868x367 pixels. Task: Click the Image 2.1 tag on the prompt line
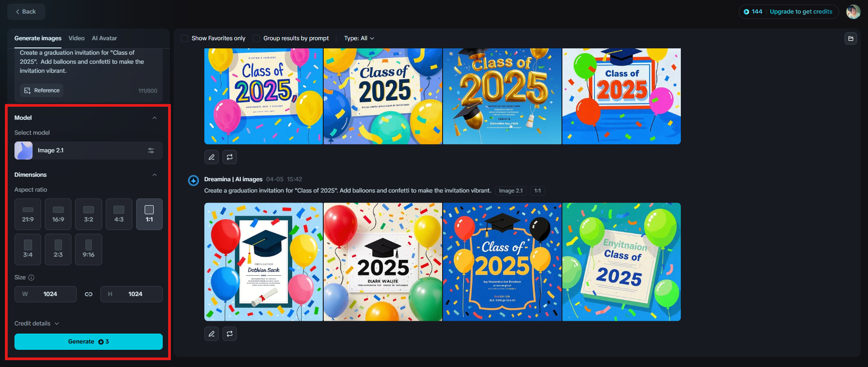(x=511, y=191)
